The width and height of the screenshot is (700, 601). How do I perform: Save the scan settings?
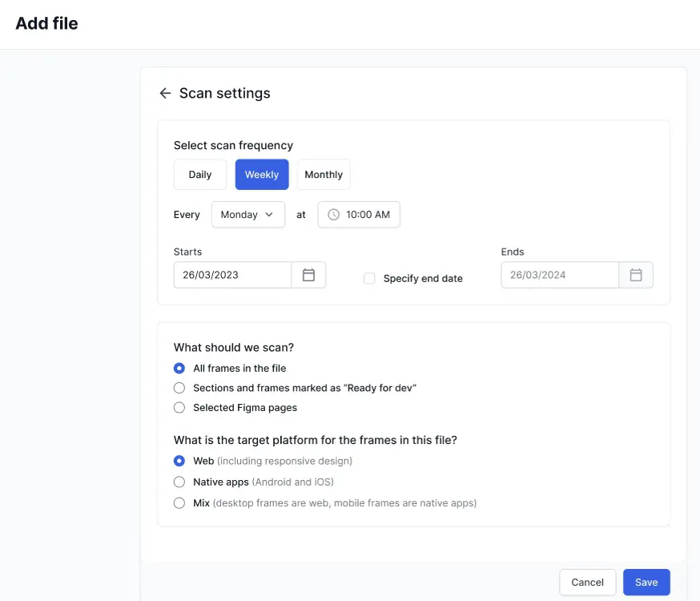pos(646,582)
